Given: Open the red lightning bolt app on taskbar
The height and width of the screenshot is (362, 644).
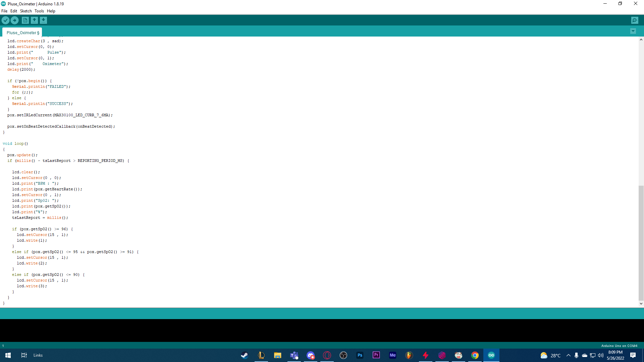Looking at the screenshot, I should pos(426,355).
